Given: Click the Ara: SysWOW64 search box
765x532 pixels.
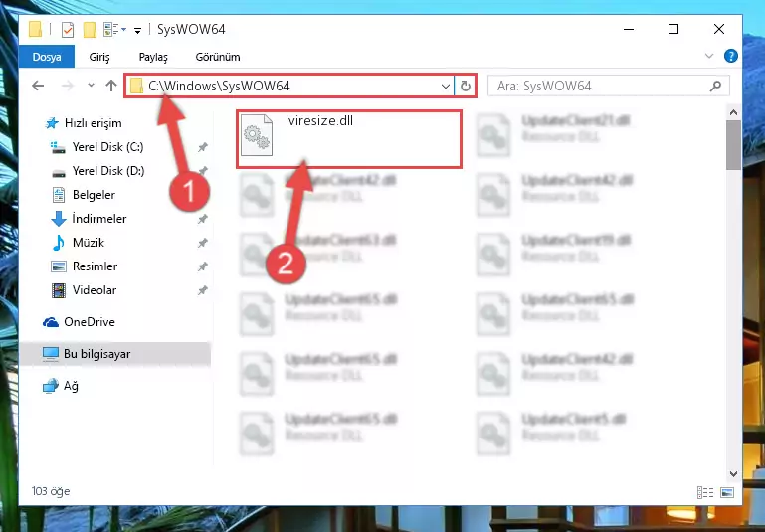Looking at the screenshot, I should click(609, 86).
